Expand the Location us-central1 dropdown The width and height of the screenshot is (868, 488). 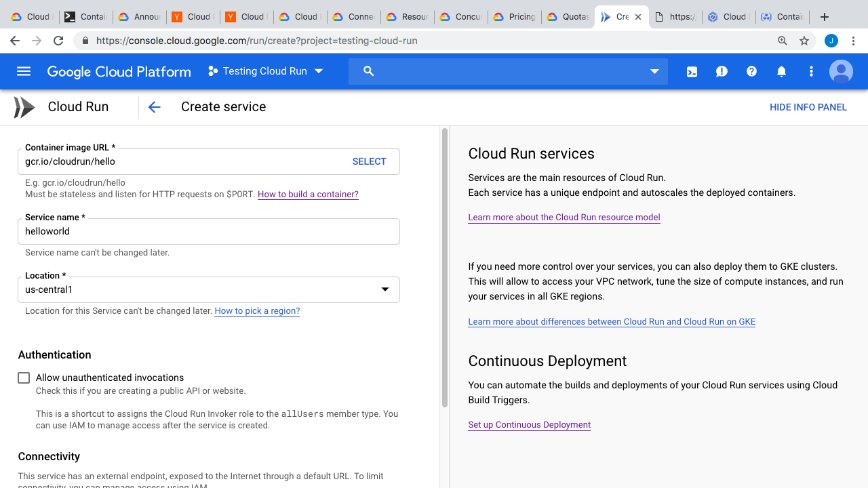point(209,289)
